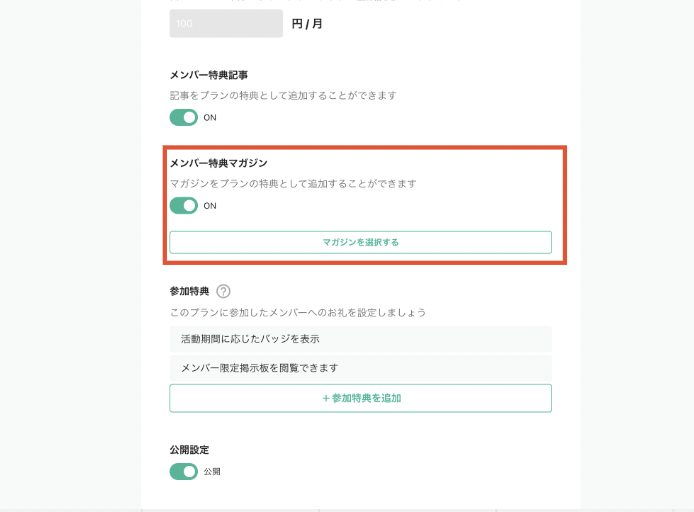Click the description 記事をプランの特典として追加することができます

click(283, 96)
